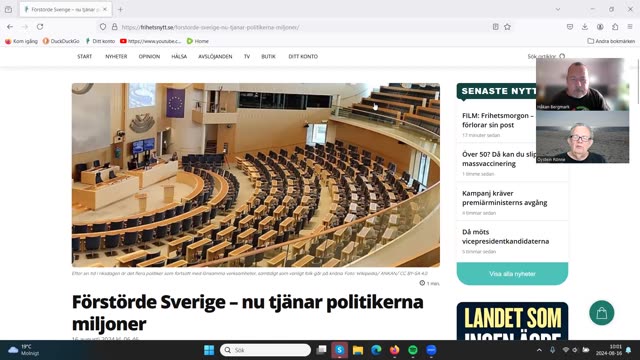Click headline Förstörde Sverige – nu tjänar politikerna
Screen dimensions: 640x360
click(248, 313)
